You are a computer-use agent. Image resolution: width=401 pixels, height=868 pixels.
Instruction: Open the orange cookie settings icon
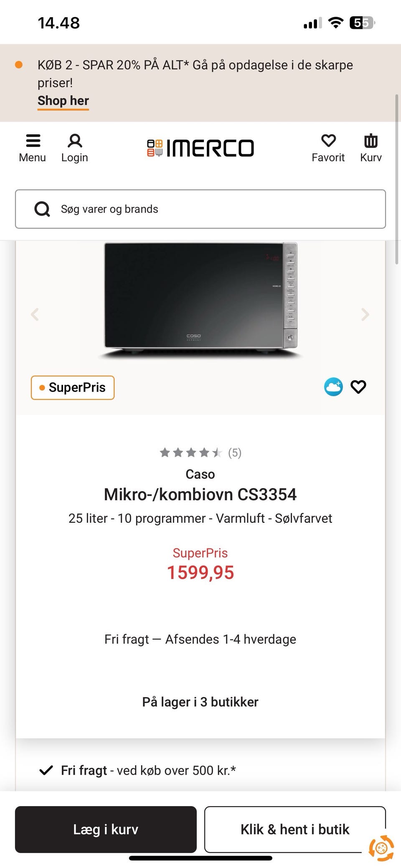[x=381, y=848]
